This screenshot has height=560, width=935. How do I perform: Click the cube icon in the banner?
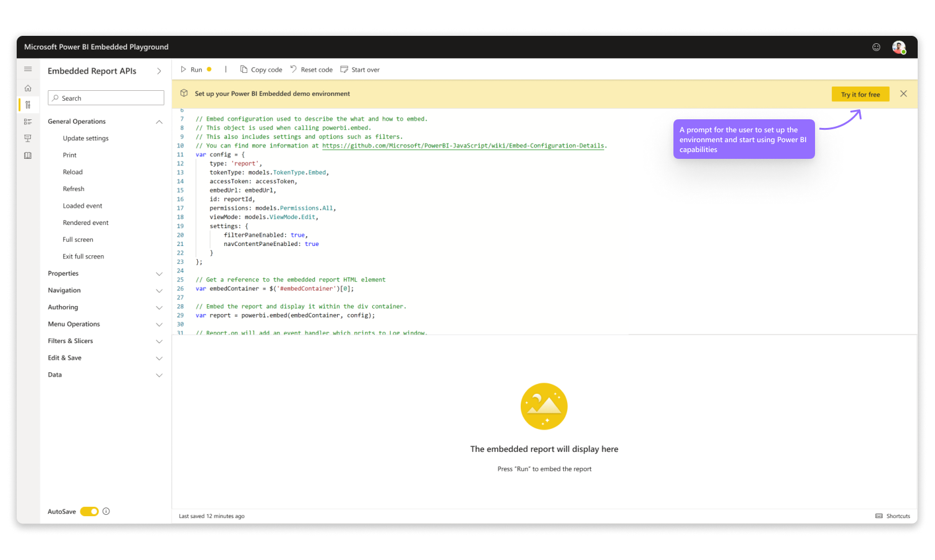click(184, 93)
